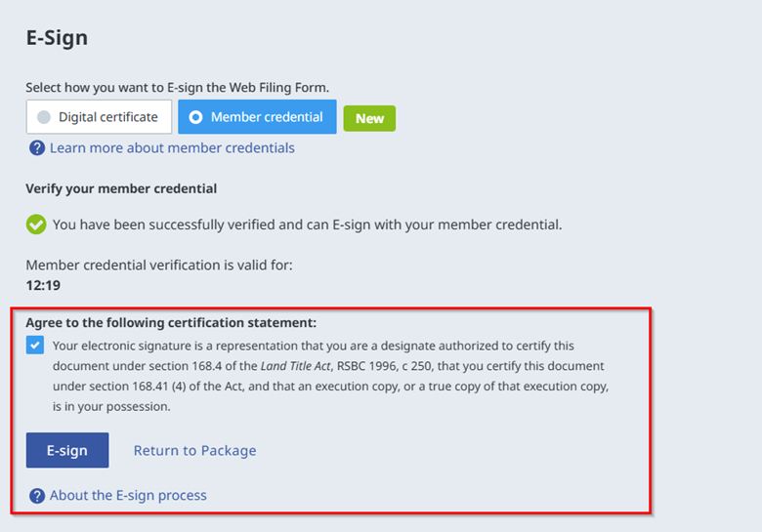Click the Verify your member credential heading
The height and width of the screenshot is (532, 762).
point(121,188)
